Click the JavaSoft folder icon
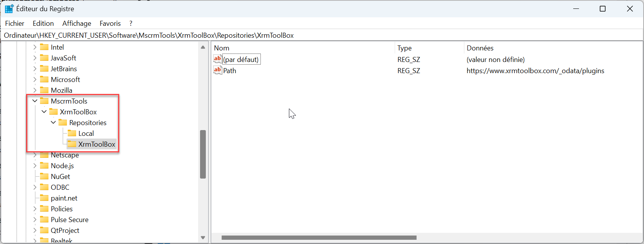The width and height of the screenshot is (644, 244). coord(44,58)
